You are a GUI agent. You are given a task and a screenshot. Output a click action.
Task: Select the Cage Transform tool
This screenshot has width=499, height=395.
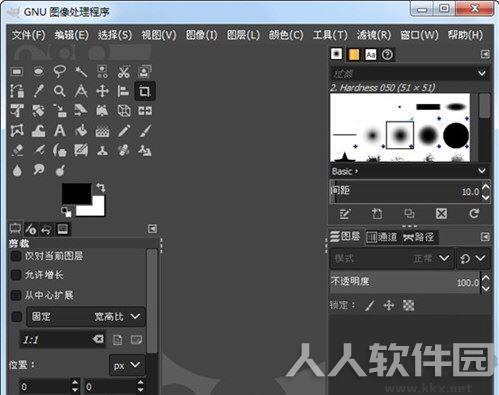(17, 130)
